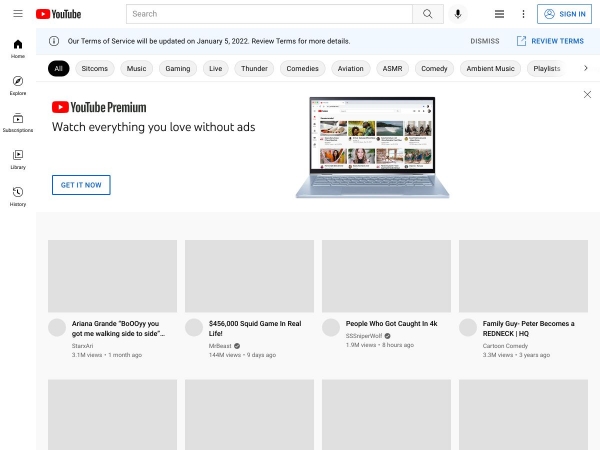This screenshot has height=450, width=600.
Task: Click the MrBeast channel avatar
Action: (194, 328)
